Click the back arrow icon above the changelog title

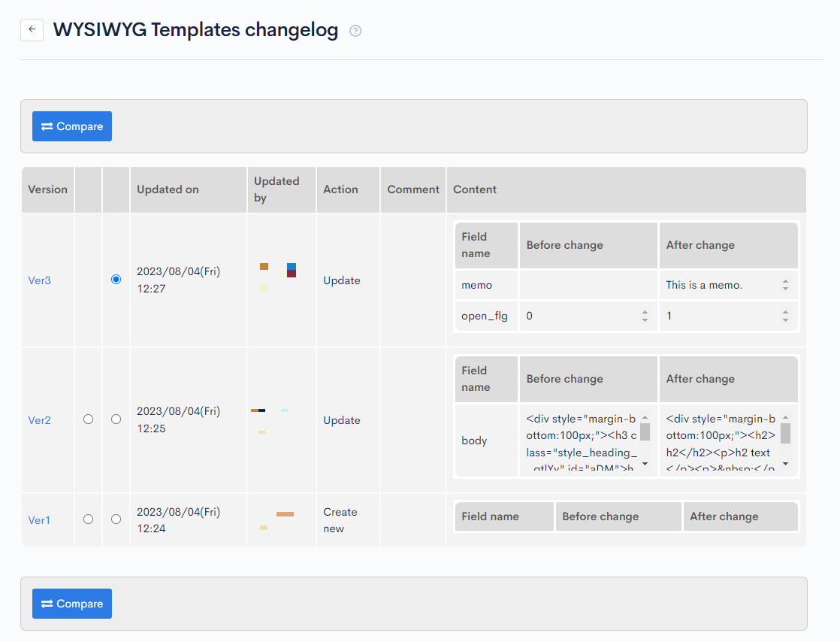click(x=32, y=29)
